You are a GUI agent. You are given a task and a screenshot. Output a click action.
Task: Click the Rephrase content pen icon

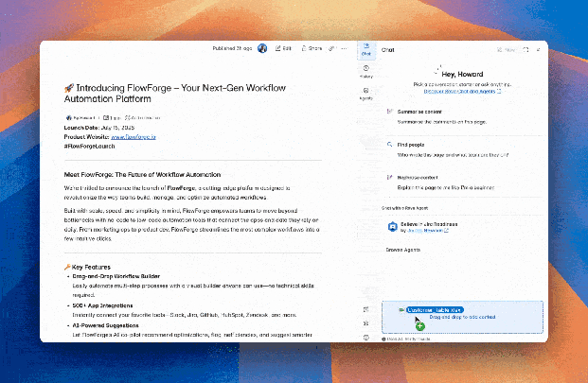[x=390, y=177]
